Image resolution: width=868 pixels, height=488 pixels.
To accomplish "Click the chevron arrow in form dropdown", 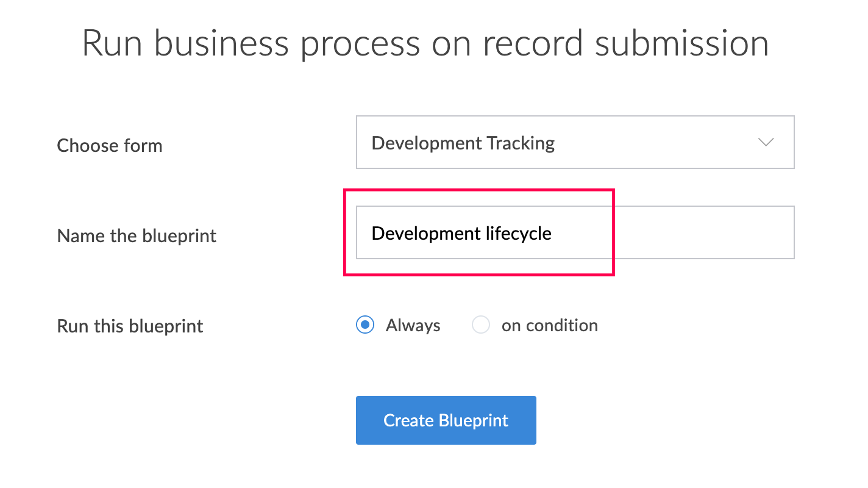I will click(x=766, y=142).
